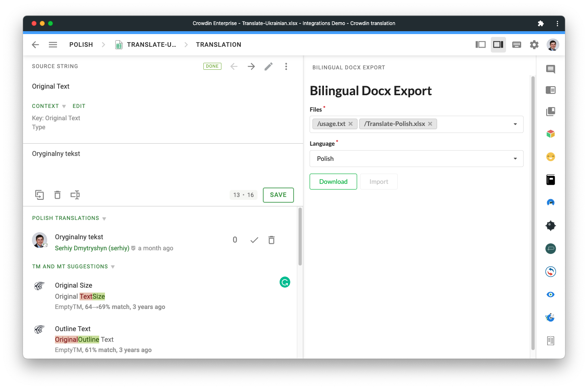Image resolution: width=588 pixels, height=389 pixels.
Task: Open the hamburger main menu
Action: (53, 45)
